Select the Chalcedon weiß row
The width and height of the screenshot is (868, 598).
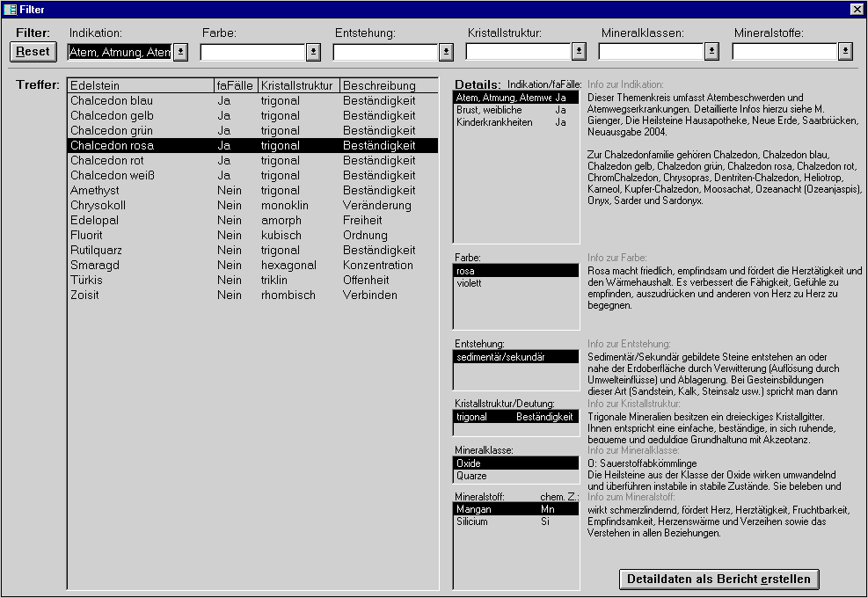253,176
